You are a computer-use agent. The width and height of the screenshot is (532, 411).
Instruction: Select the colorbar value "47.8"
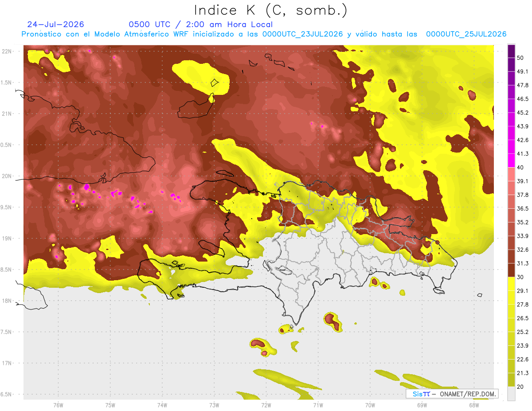tap(523, 85)
